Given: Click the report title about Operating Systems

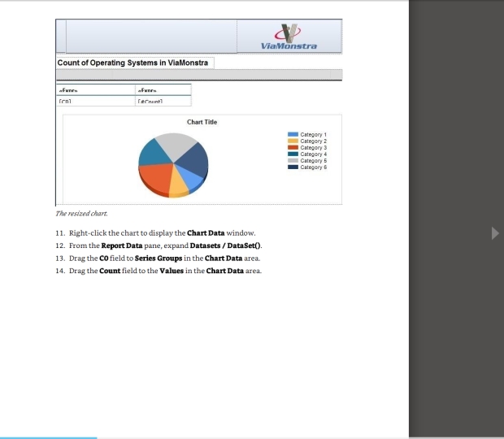Looking at the screenshot, I should click(x=133, y=63).
